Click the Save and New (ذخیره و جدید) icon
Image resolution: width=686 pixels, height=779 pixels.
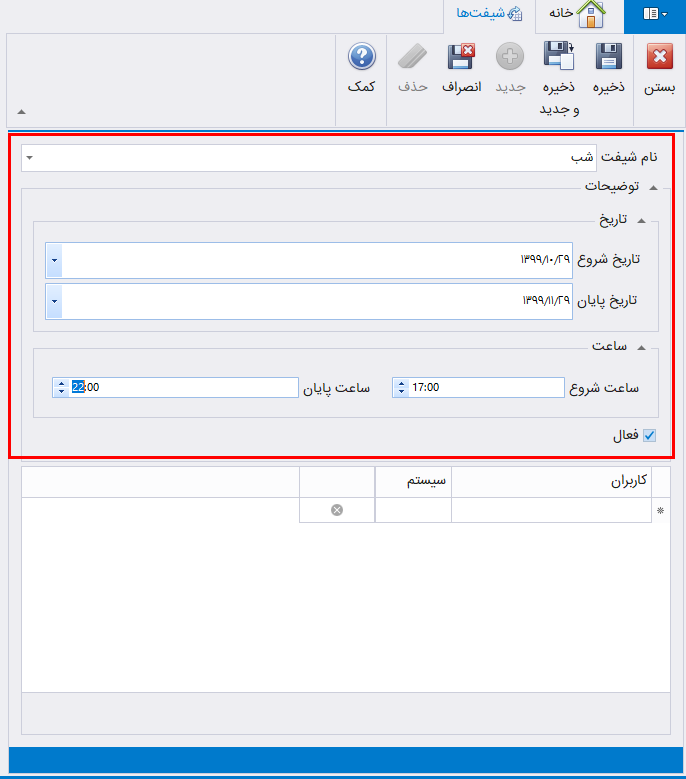pos(558,57)
